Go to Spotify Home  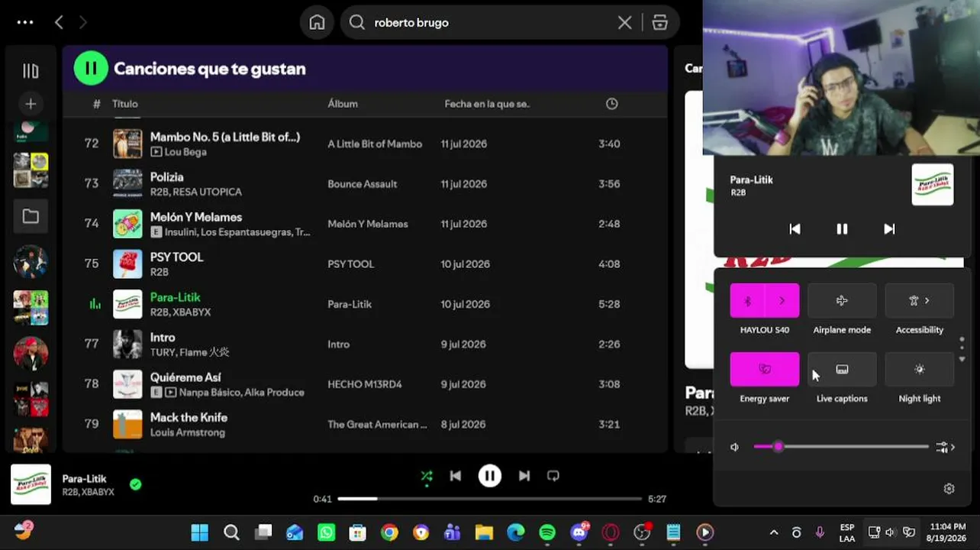tap(317, 22)
